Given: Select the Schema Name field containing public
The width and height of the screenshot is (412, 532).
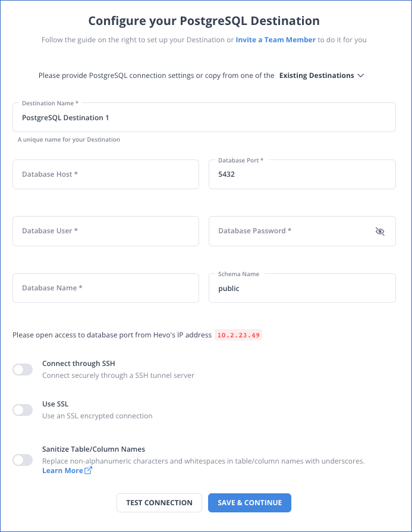Looking at the screenshot, I should [x=302, y=288].
